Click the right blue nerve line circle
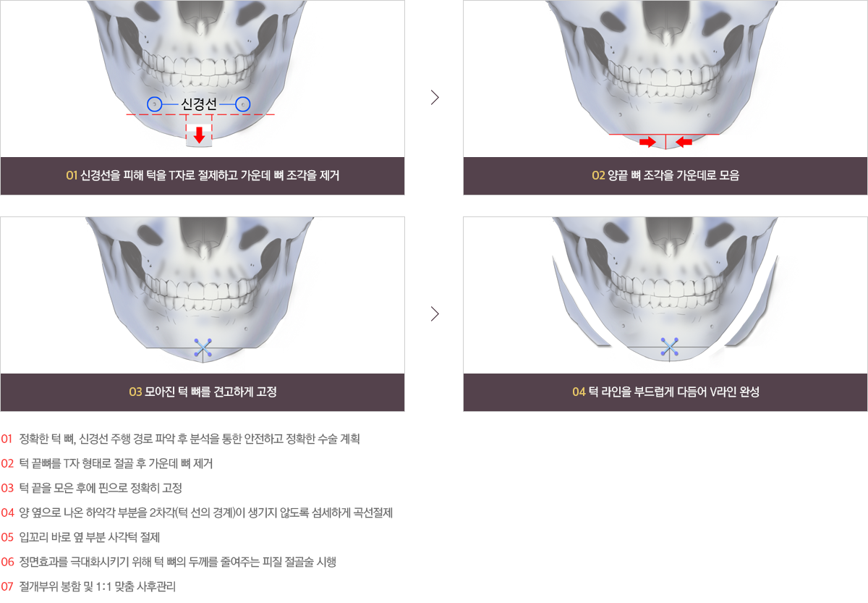Viewport: 868px width, 603px height. click(x=243, y=104)
